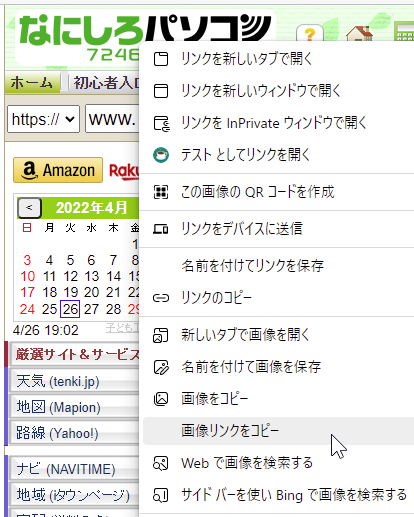Select date 13 in the calendar

tap(92, 276)
